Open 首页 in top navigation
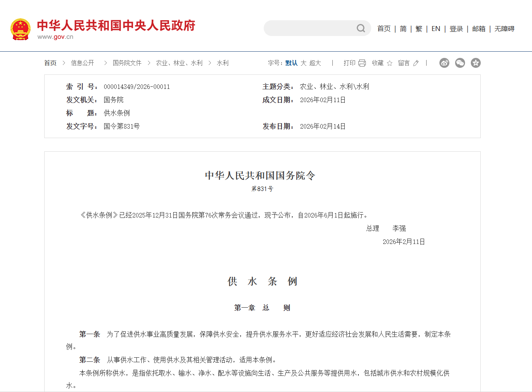This screenshot has height=392, width=532. point(384,29)
